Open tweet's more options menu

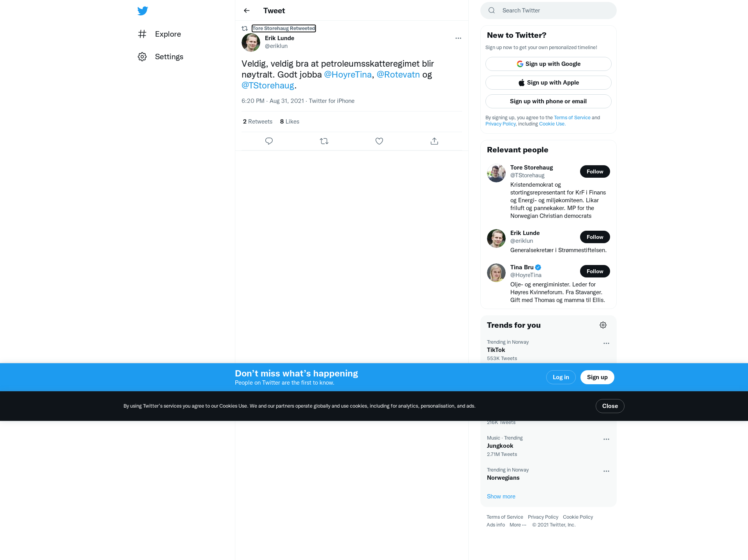click(458, 38)
